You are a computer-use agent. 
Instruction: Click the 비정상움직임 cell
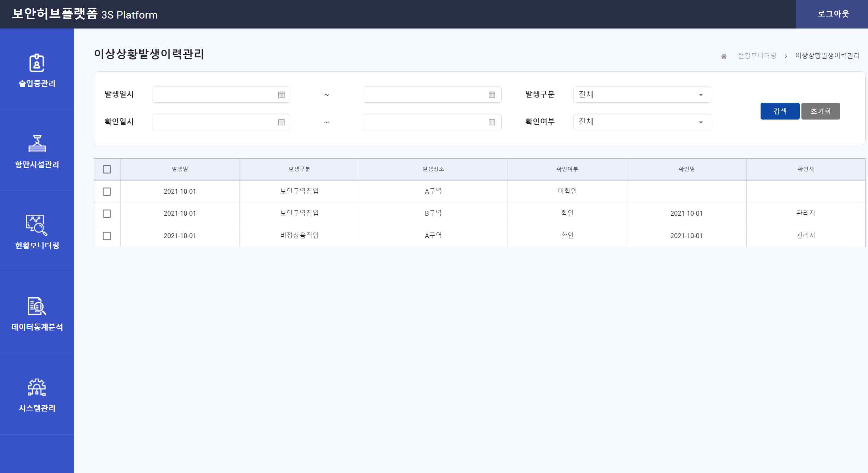coord(299,235)
